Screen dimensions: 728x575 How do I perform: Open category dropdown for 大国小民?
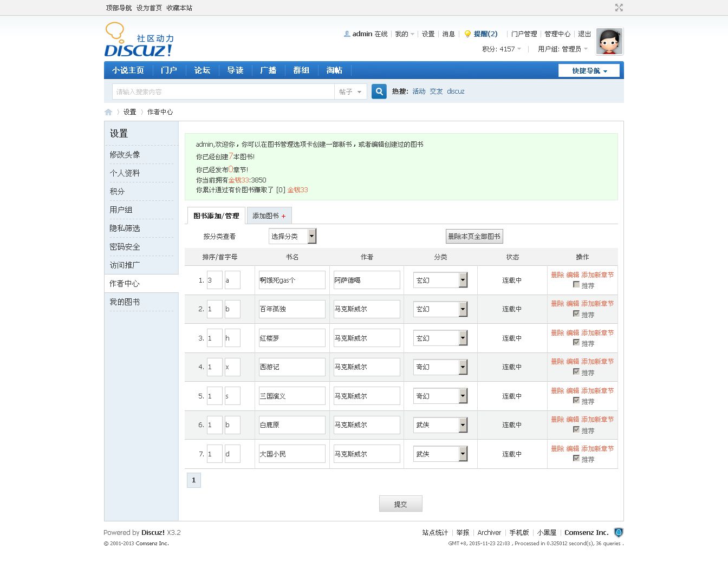pos(440,454)
